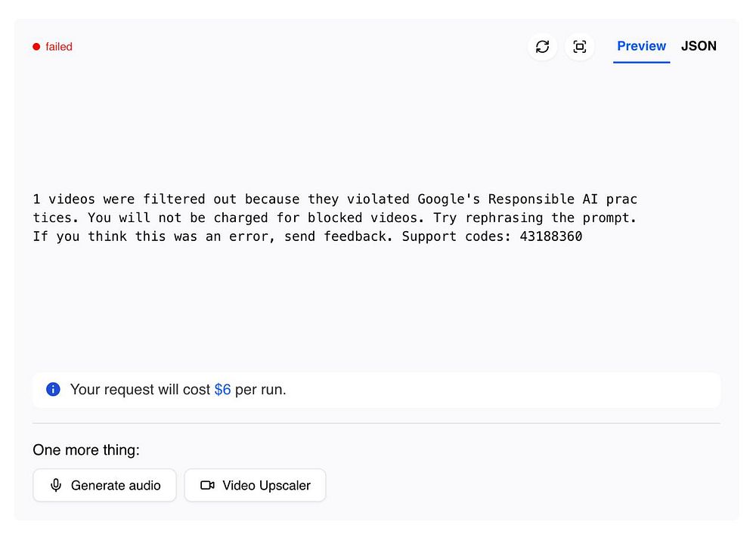Switch to the JSON tab
The width and height of the screenshot is (756, 556).
pos(699,46)
